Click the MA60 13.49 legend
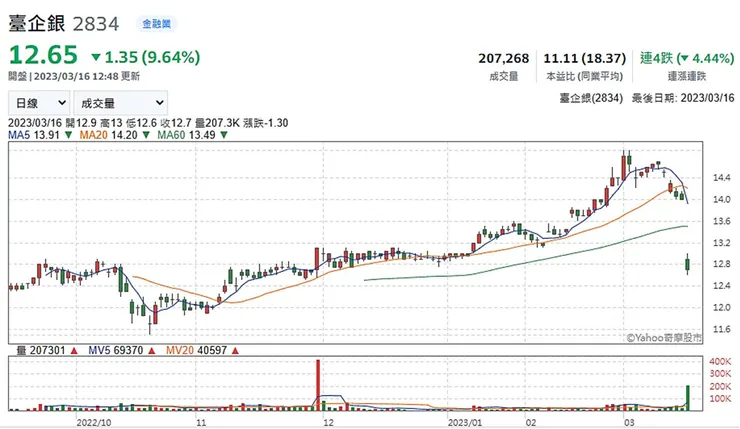 pos(186,135)
